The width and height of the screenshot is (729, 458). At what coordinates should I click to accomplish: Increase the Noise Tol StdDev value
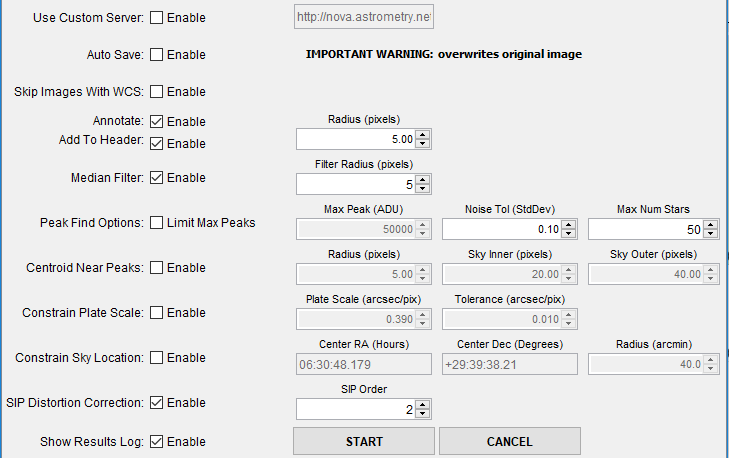569,225
